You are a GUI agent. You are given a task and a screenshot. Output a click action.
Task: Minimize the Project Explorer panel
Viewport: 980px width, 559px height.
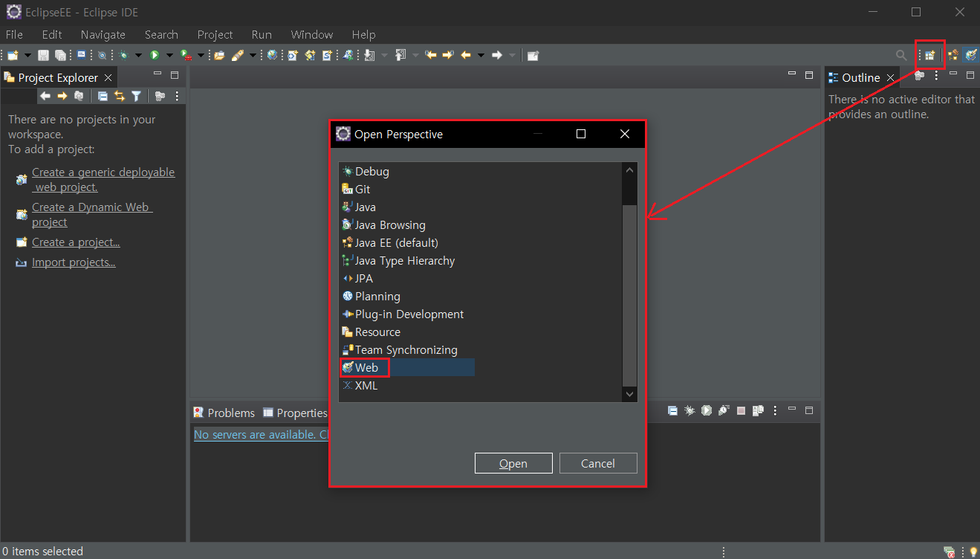point(158,74)
